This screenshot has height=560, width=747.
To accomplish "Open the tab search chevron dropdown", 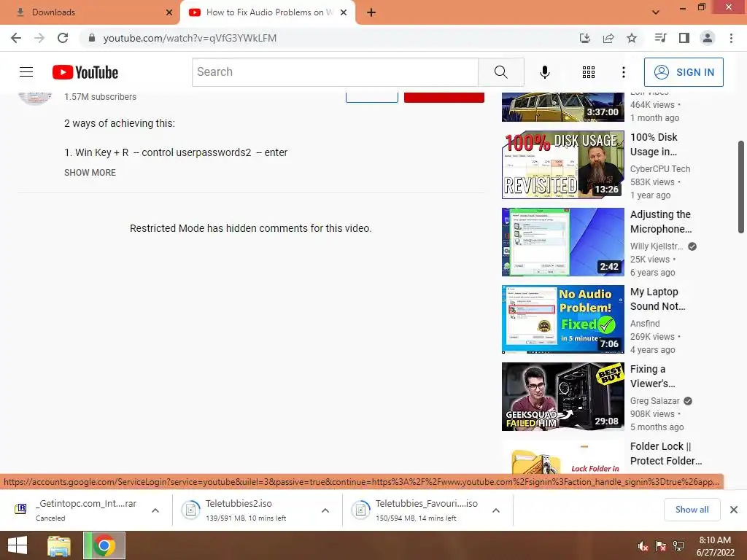I will 656,12.
